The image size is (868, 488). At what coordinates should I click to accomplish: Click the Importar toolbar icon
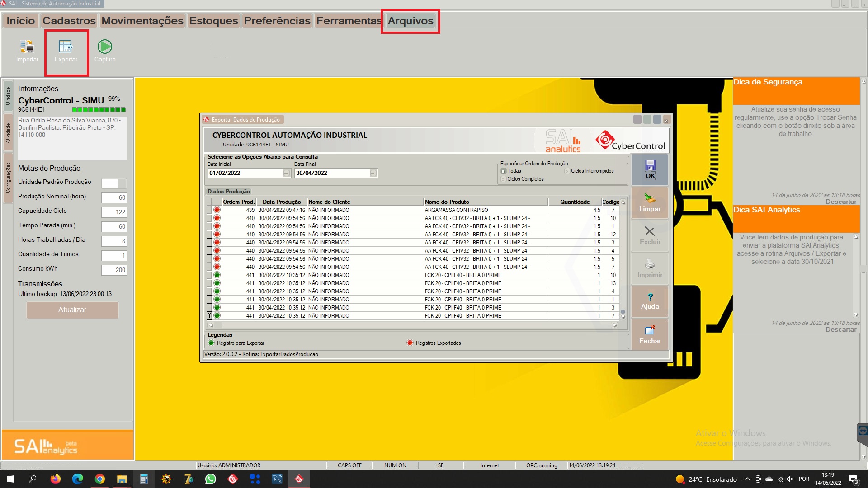(x=27, y=47)
